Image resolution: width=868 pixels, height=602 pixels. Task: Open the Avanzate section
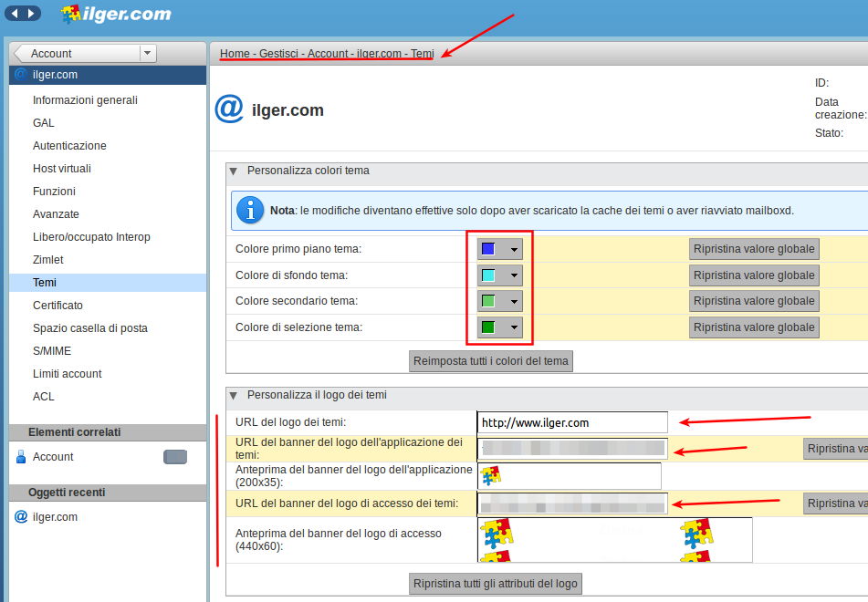pyautogui.click(x=56, y=214)
